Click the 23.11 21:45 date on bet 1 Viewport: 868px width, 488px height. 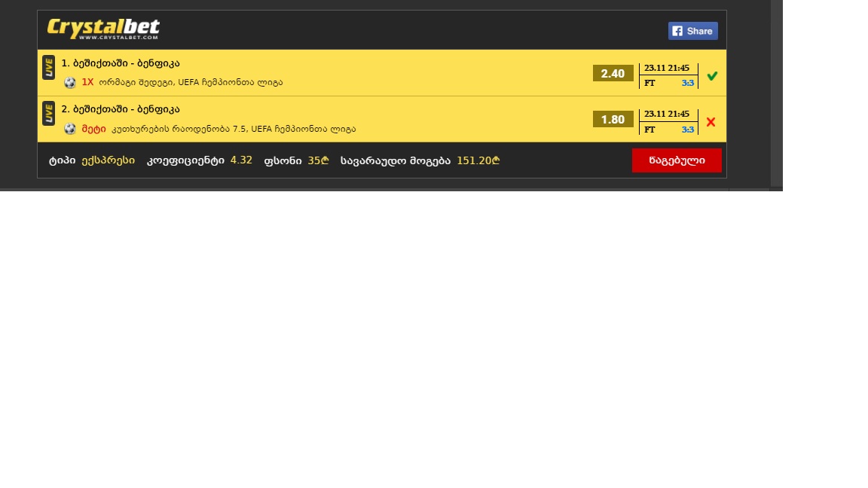667,68
